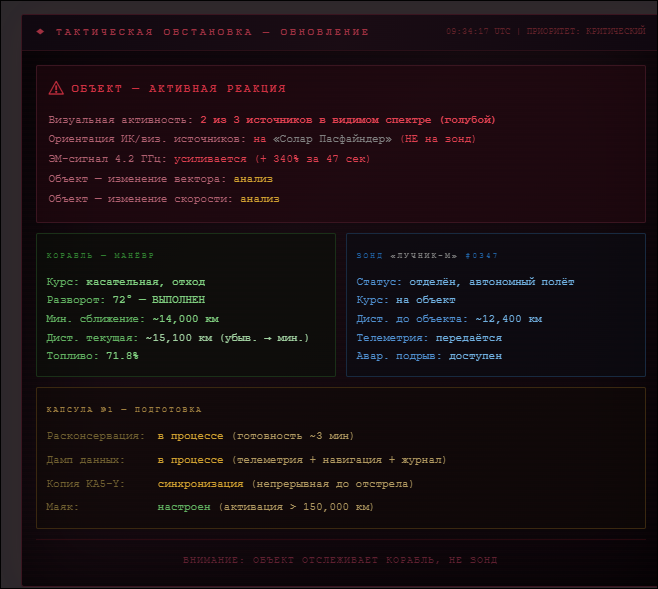Screen dimensions: 658x589
Task: Click 'синхронизация' status value
Action: (201, 484)
